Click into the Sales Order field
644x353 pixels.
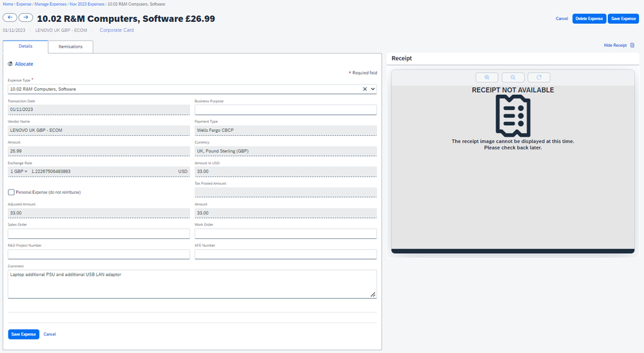coord(99,234)
